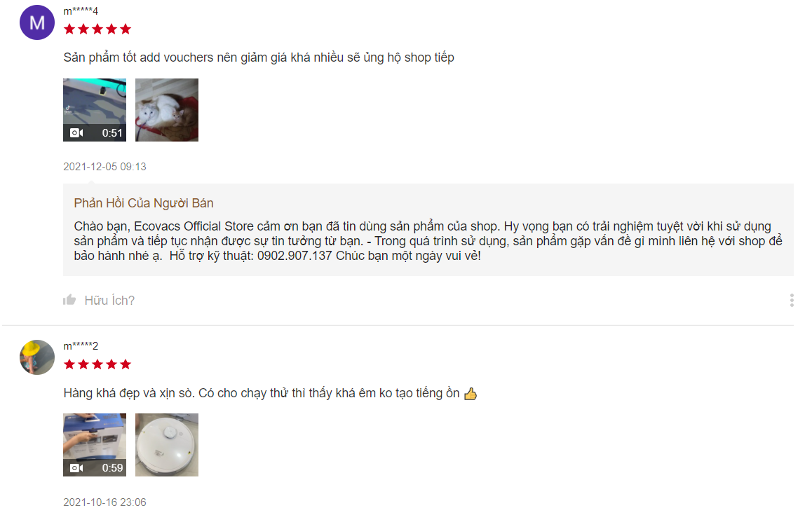Open the white robot vacuum photo
This screenshot has width=812, height=515.
point(167,445)
